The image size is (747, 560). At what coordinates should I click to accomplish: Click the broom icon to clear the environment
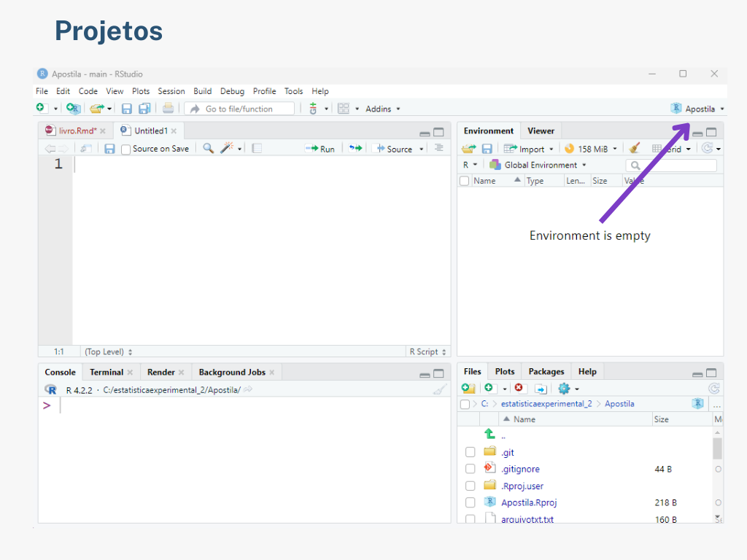click(635, 149)
